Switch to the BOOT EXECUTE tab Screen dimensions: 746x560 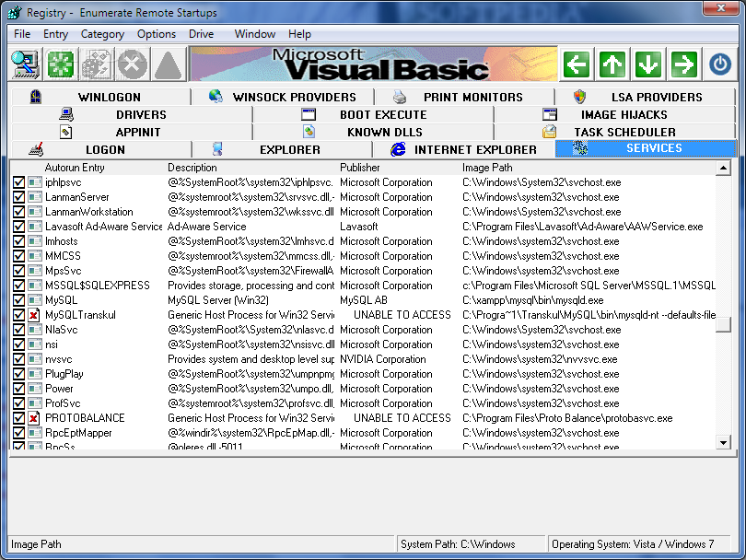[x=374, y=114]
